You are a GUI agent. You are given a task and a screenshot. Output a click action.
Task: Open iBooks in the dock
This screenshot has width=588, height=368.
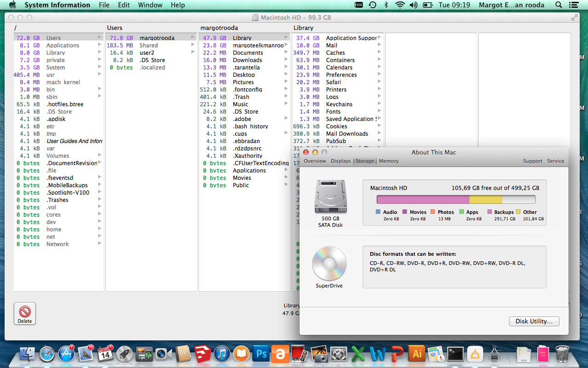point(241,354)
